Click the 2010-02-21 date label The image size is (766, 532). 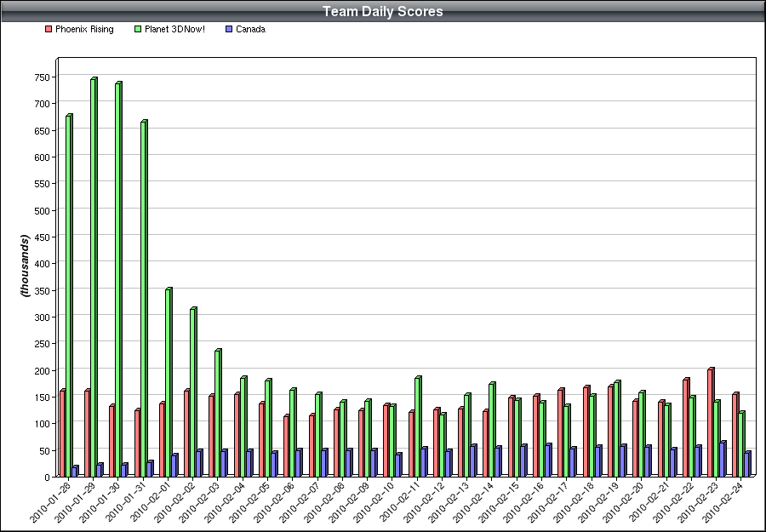pos(649,501)
